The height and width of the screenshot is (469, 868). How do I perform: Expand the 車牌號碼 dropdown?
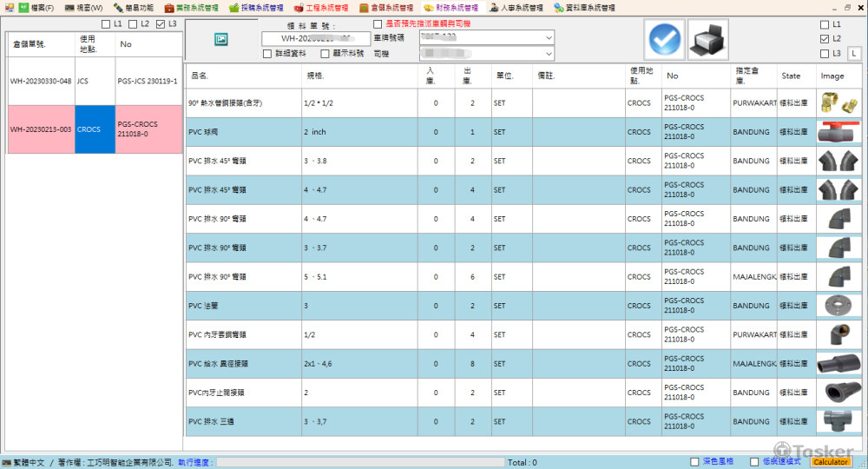[x=549, y=38]
